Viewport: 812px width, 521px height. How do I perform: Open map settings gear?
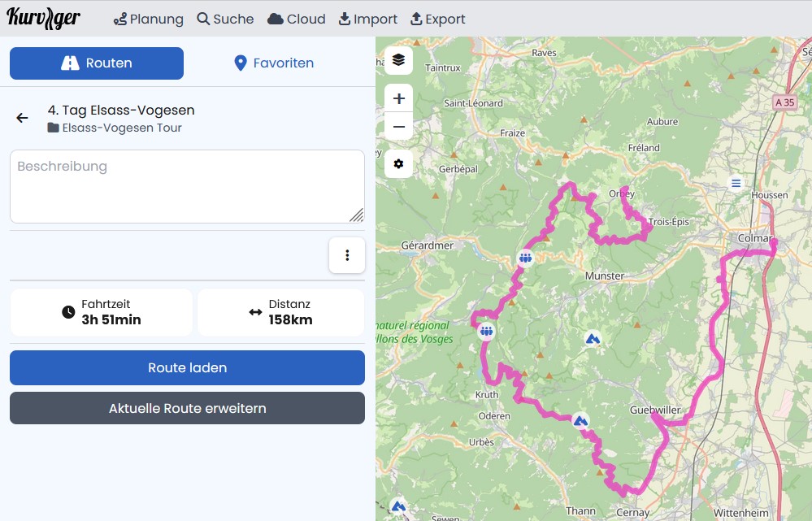(398, 164)
